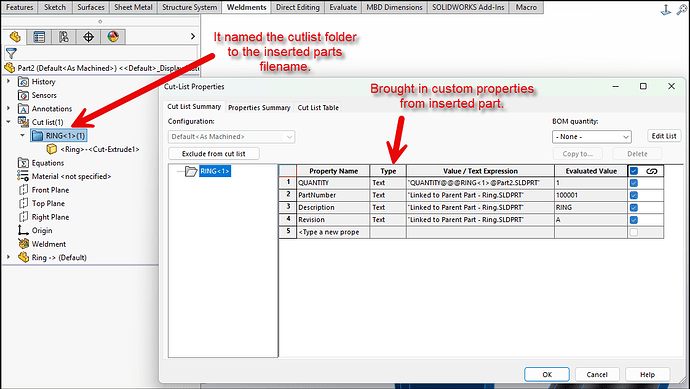690x389 pixels.
Task: Click the Help button
Action: [647, 374]
